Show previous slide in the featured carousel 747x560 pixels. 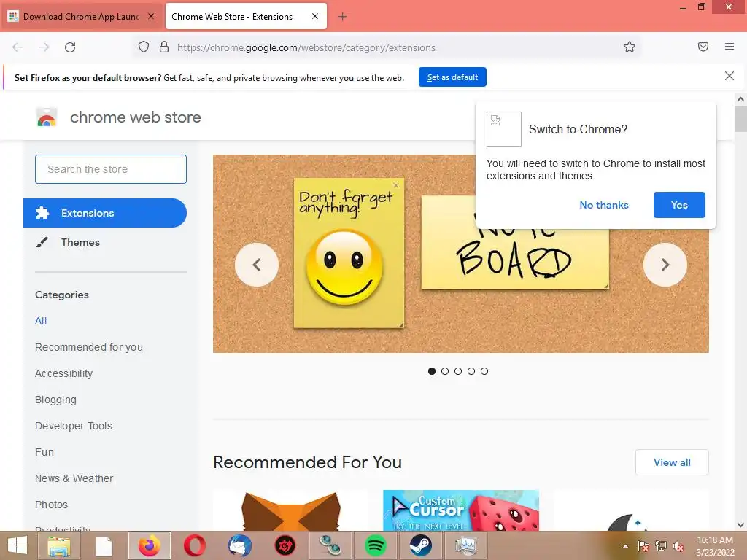257,265
